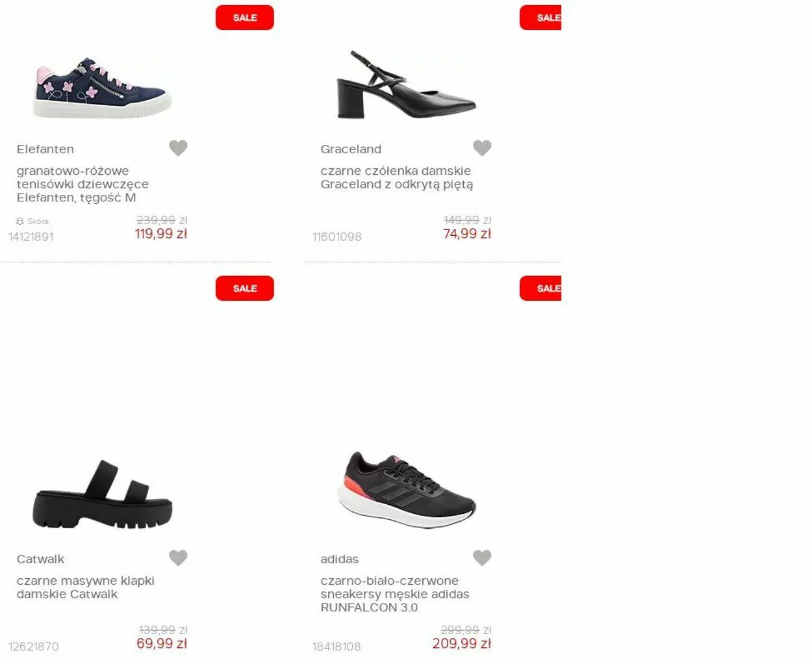Open the navy Elefanten sneaker image
The height and width of the screenshot is (664, 812).
[x=103, y=87]
